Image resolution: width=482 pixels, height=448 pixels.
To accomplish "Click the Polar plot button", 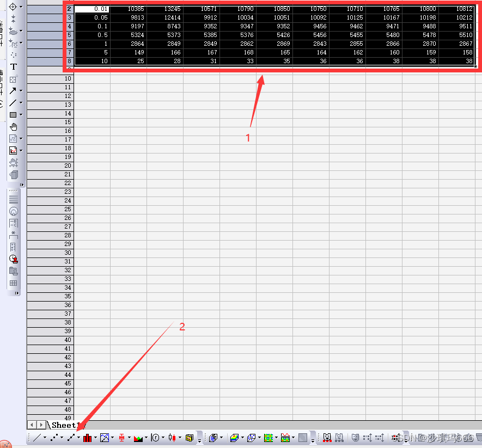I will click(155, 438).
